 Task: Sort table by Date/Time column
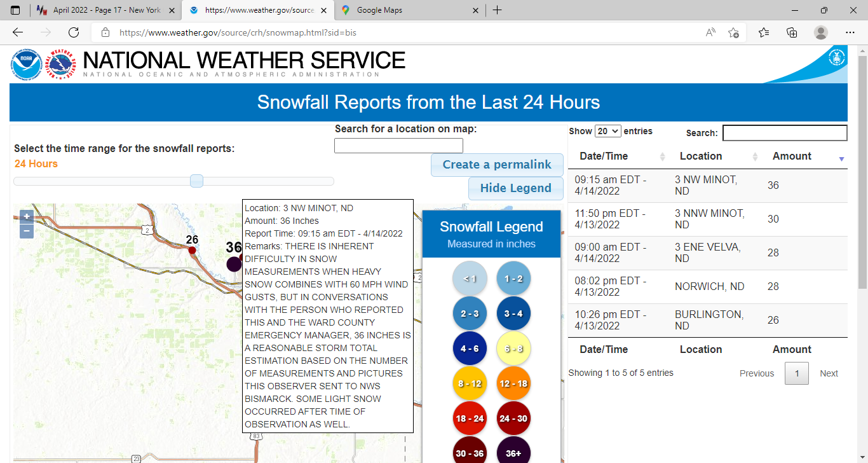[604, 156]
